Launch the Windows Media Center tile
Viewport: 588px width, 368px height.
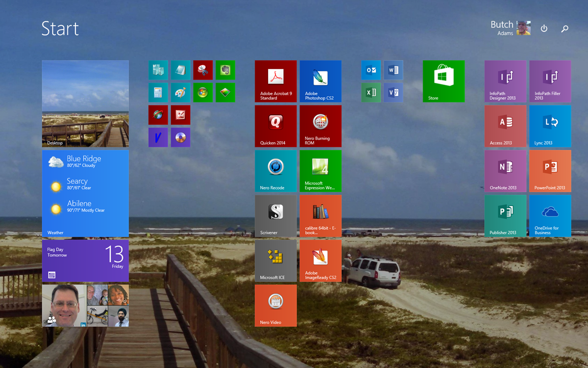pos(203,93)
